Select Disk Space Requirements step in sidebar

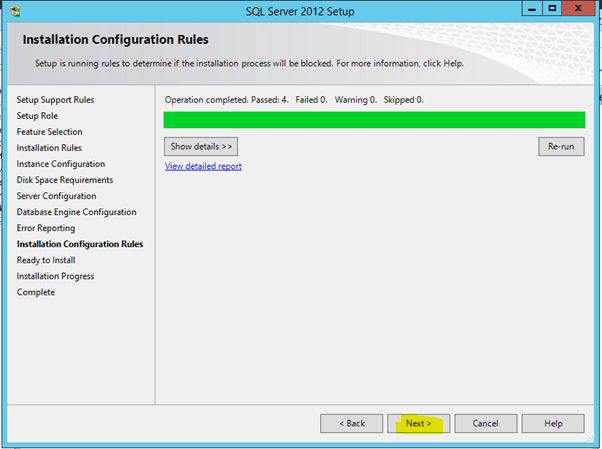65,180
